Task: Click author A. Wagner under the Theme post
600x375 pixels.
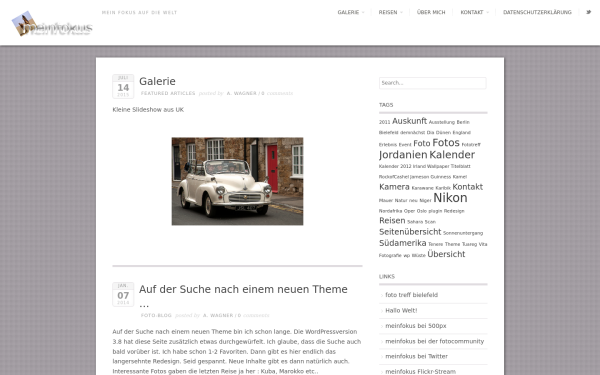Action: (218, 315)
